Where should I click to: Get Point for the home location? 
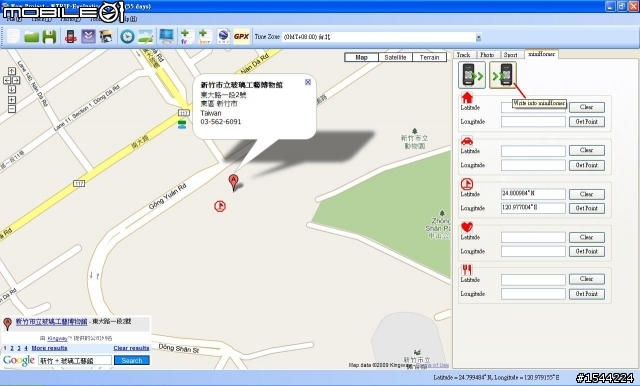587,122
